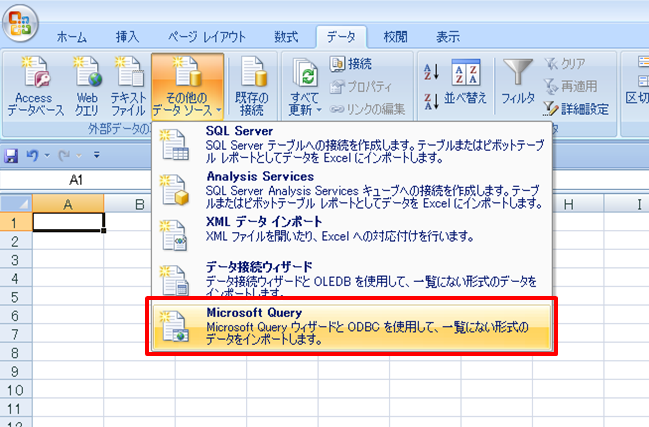Switch to the 表示 tab
The image size is (649, 427).
pyautogui.click(x=448, y=37)
